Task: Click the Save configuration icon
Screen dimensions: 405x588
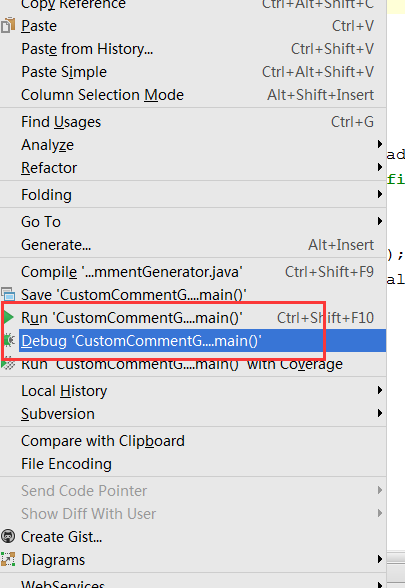Action: pyautogui.click(x=8, y=294)
